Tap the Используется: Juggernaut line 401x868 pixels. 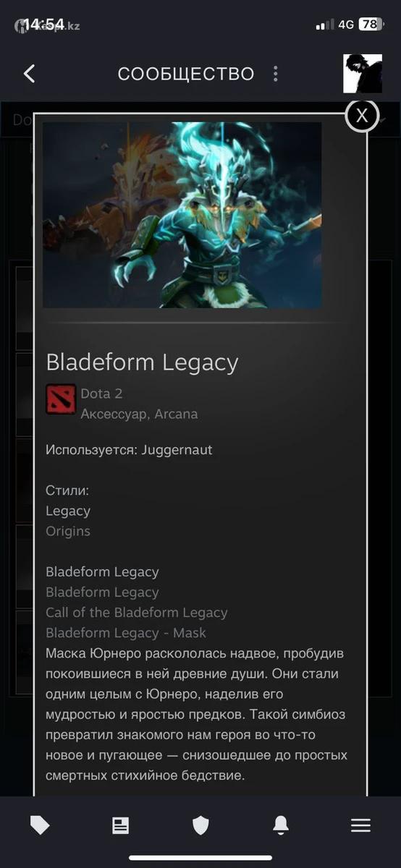point(129,450)
